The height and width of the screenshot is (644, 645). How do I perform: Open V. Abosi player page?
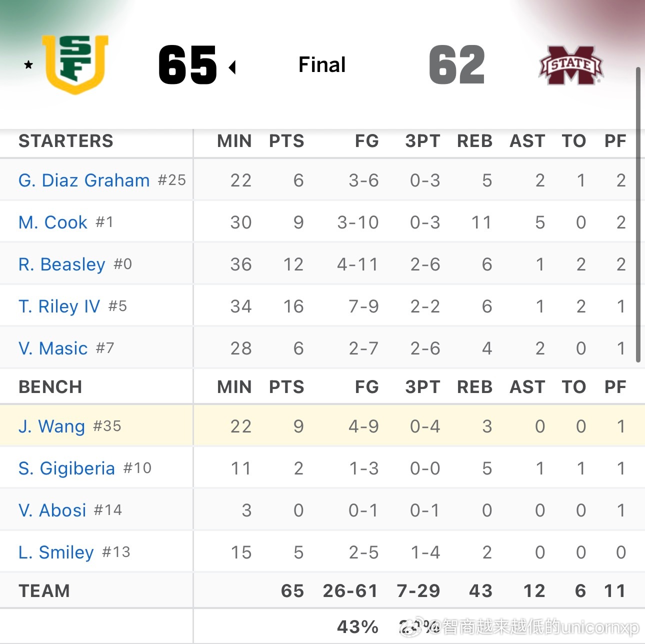pyautogui.click(x=52, y=510)
